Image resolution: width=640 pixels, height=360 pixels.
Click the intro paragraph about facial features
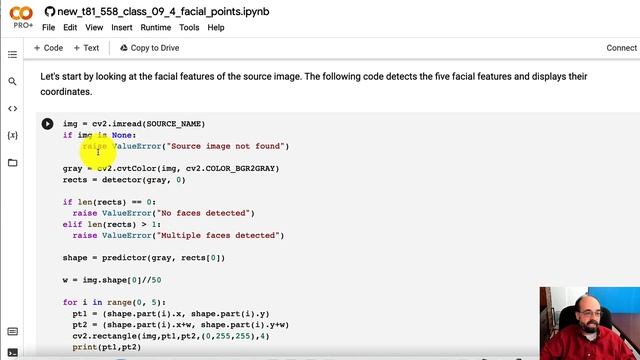click(x=313, y=84)
